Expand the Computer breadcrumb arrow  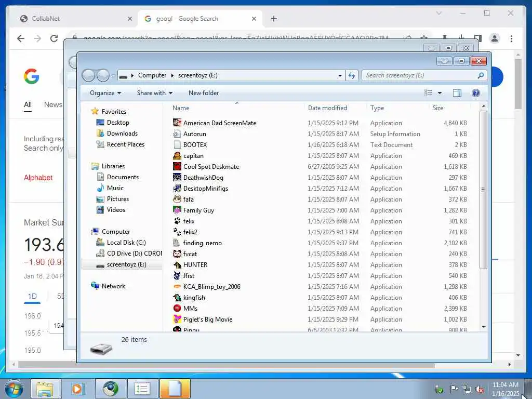(x=171, y=75)
